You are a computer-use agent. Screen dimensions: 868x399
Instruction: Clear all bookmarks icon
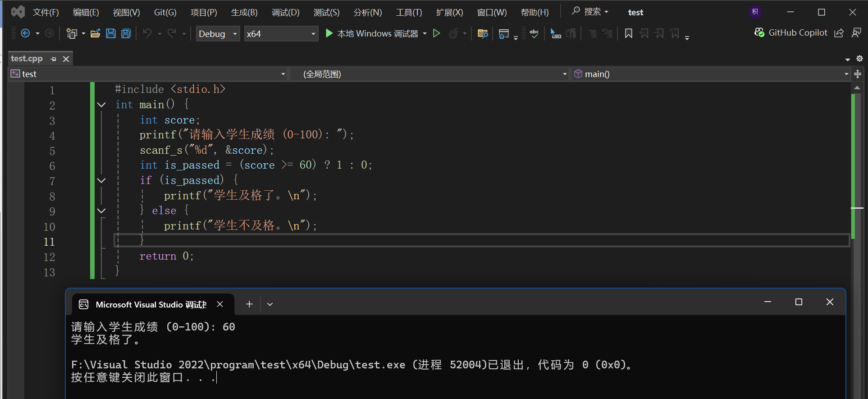pyautogui.click(x=675, y=33)
